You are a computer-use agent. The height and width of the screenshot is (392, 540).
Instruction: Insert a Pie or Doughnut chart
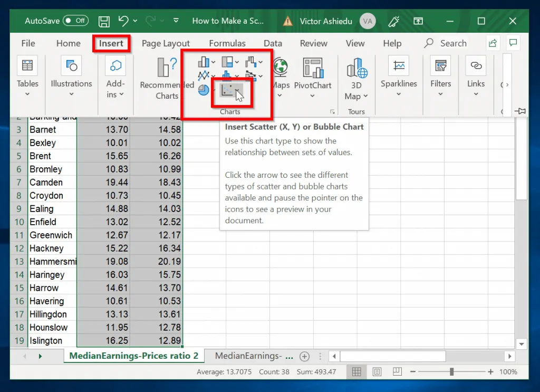pyautogui.click(x=204, y=90)
